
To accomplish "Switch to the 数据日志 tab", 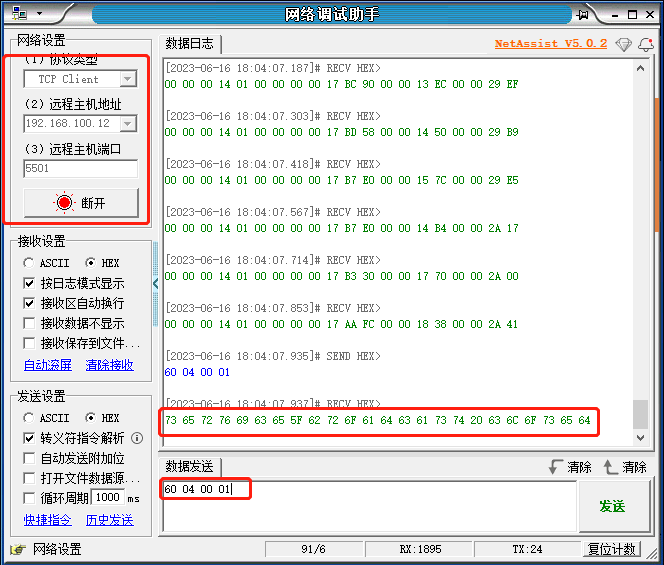I will [190, 43].
